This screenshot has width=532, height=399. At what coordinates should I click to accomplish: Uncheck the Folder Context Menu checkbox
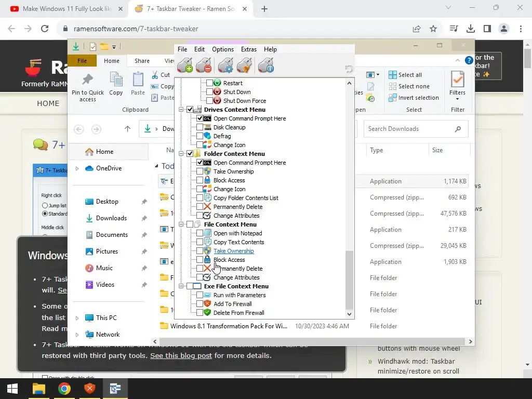pyautogui.click(x=190, y=154)
